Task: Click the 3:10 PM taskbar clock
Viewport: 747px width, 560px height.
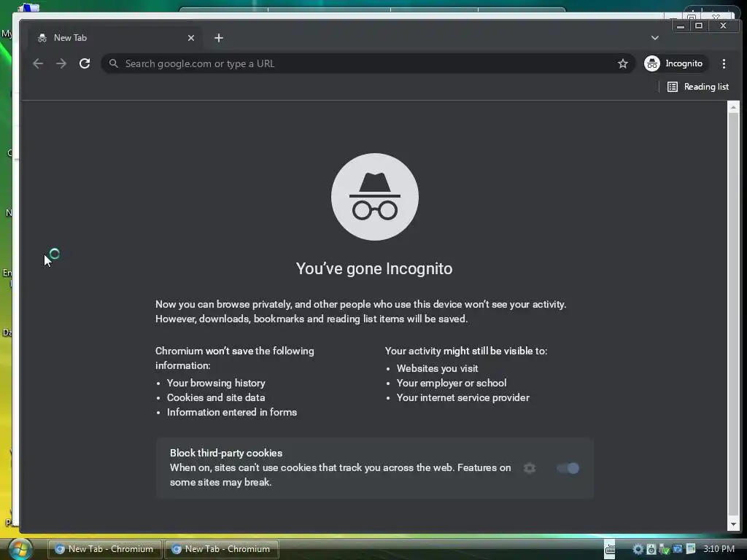Action: coord(719,549)
